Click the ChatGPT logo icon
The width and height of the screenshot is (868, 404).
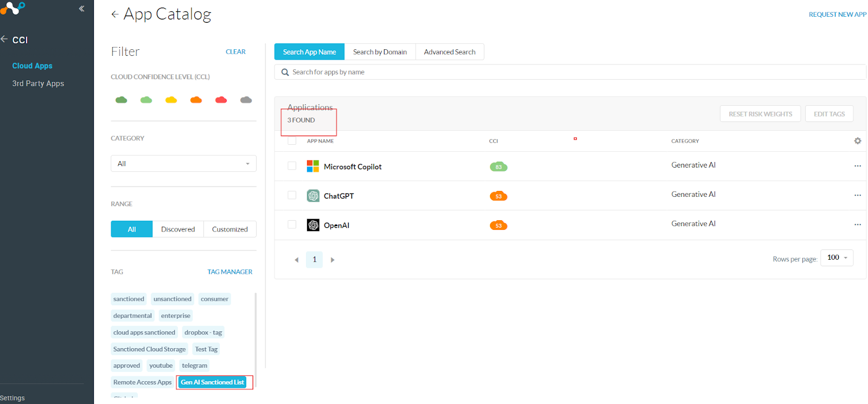(313, 196)
